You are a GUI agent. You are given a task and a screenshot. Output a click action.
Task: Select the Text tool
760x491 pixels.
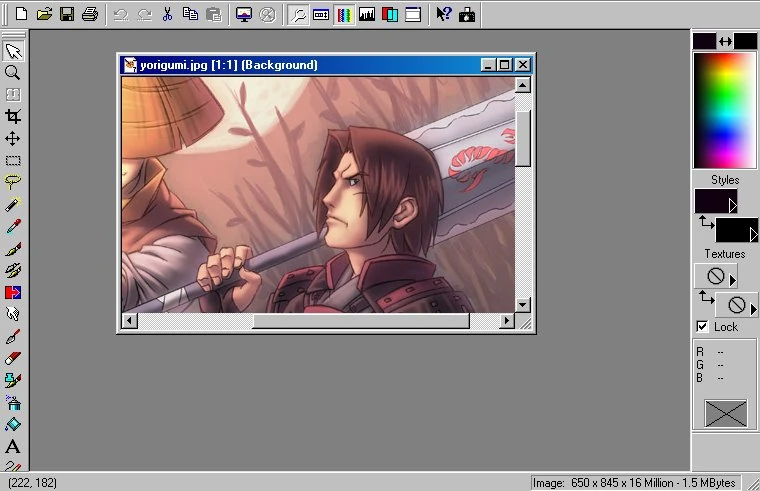pyautogui.click(x=13, y=446)
